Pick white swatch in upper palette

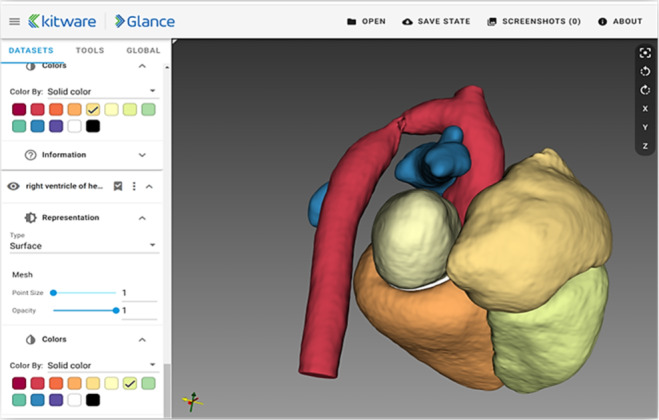[x=74, y=126]
